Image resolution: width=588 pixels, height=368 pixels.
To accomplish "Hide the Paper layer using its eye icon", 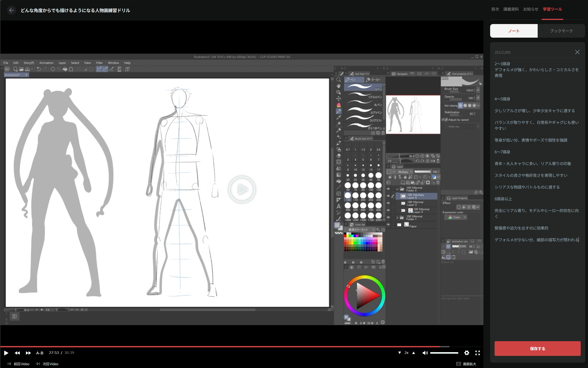I will point(388,225).
